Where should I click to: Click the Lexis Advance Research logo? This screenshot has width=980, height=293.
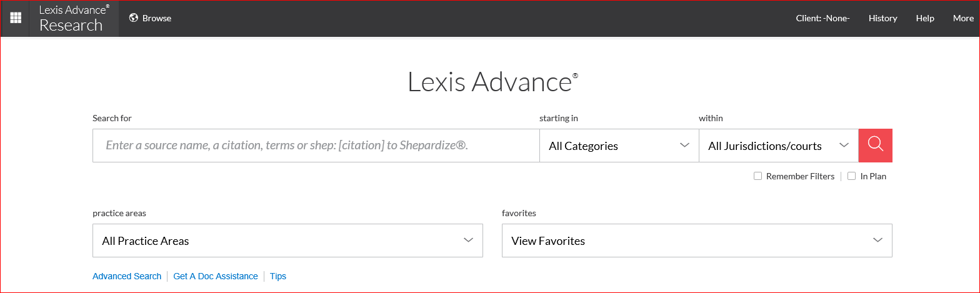click(74, 18)
